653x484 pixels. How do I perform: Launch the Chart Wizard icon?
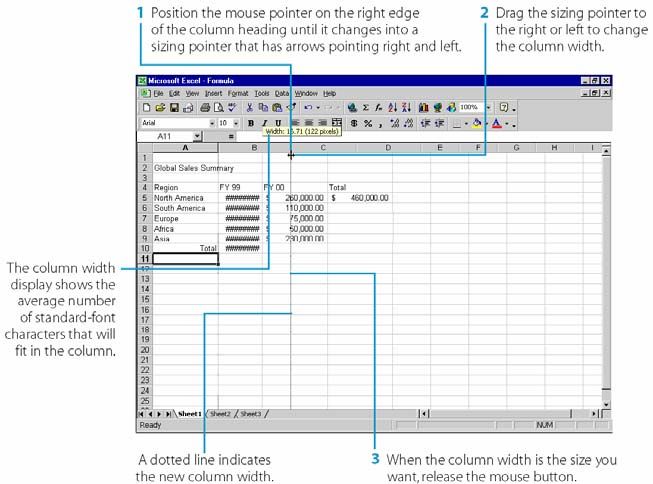424,108
